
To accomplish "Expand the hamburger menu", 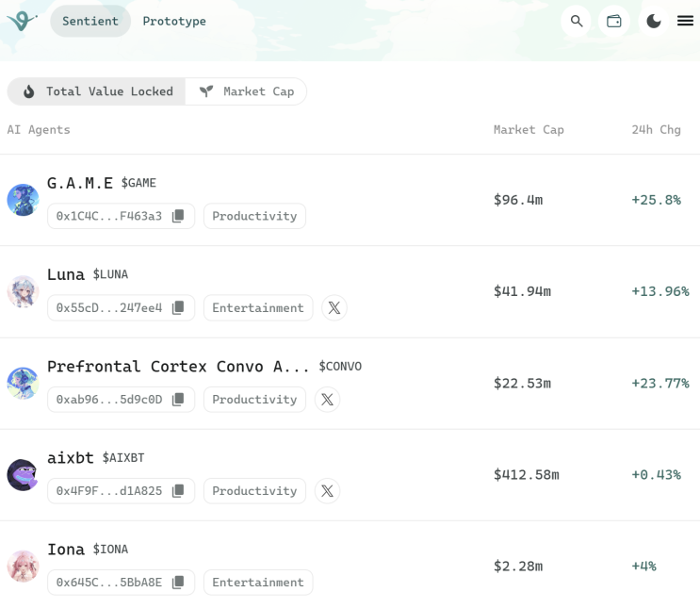I will pyautogui.click(x=685, y=21).
